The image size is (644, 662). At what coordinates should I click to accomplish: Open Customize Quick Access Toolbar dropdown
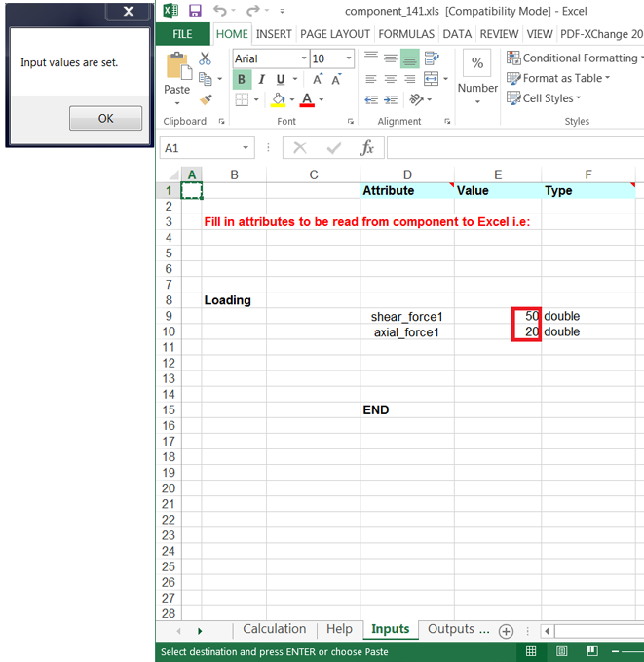coord(282,11)
